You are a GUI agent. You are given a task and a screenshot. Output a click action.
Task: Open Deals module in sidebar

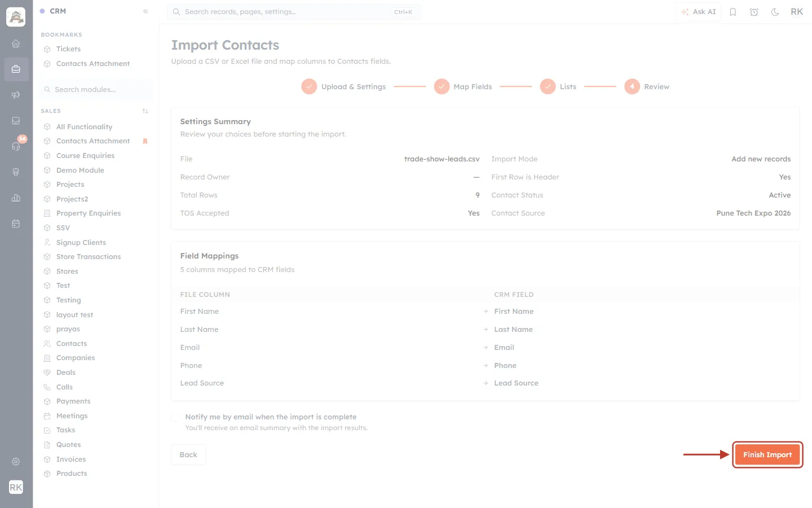pos(66,373)
